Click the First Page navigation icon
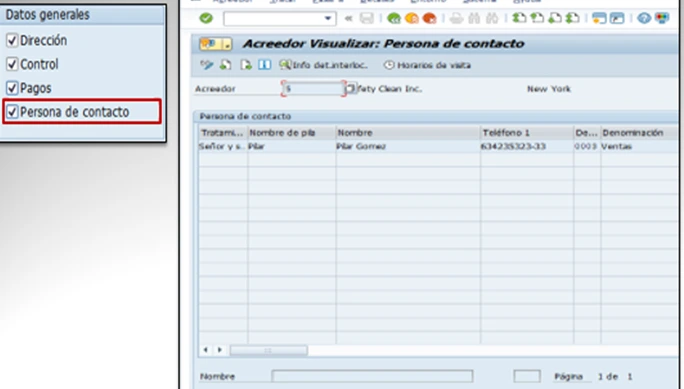 click(x=519, y=18)
